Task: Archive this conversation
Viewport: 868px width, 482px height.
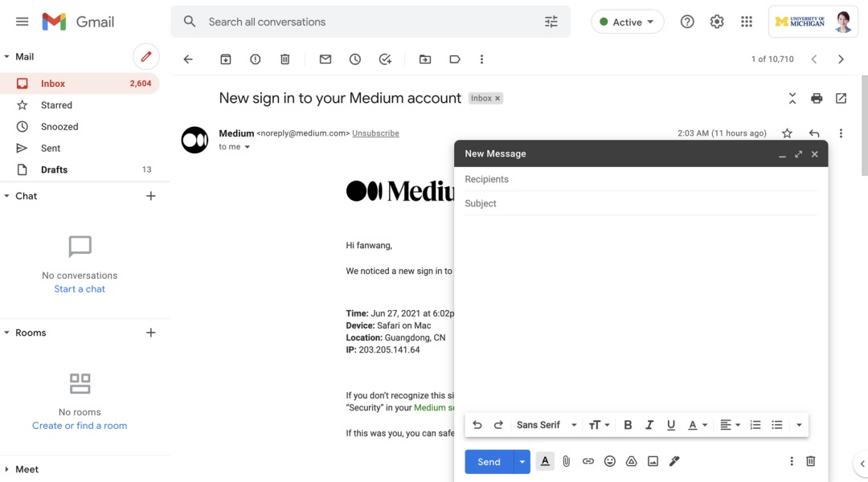Action: coord(226,59)
